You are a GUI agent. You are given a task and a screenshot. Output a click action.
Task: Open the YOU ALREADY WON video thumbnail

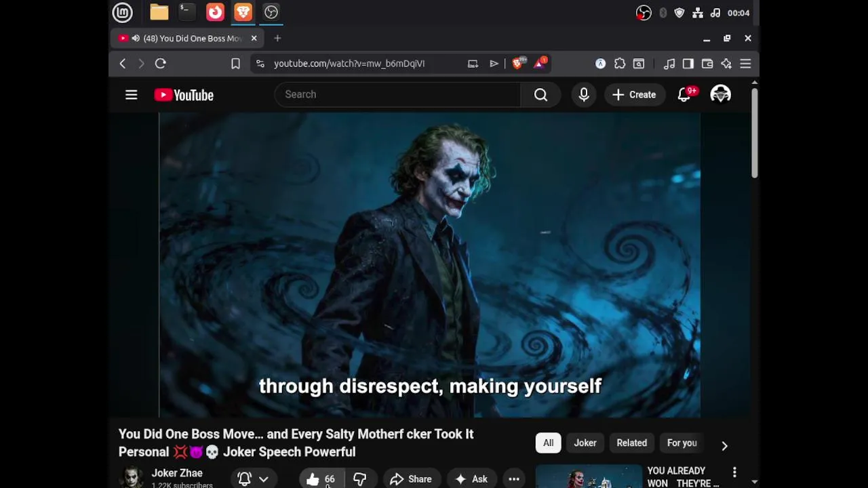(x=589, y=476)
